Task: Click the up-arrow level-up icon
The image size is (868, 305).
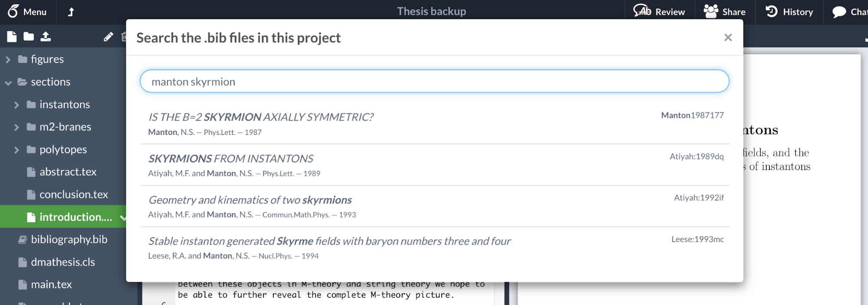Action: point(71,12)
